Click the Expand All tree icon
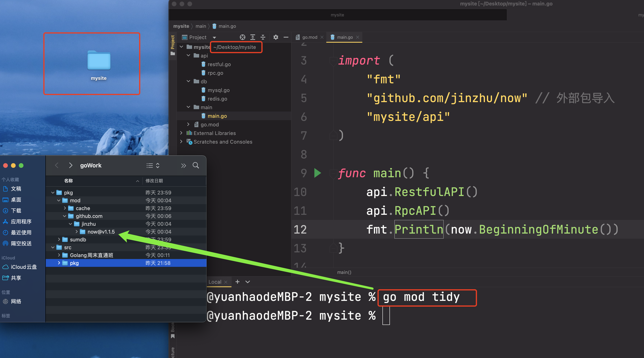Screen dimensions: 644x358 (253, 37)
